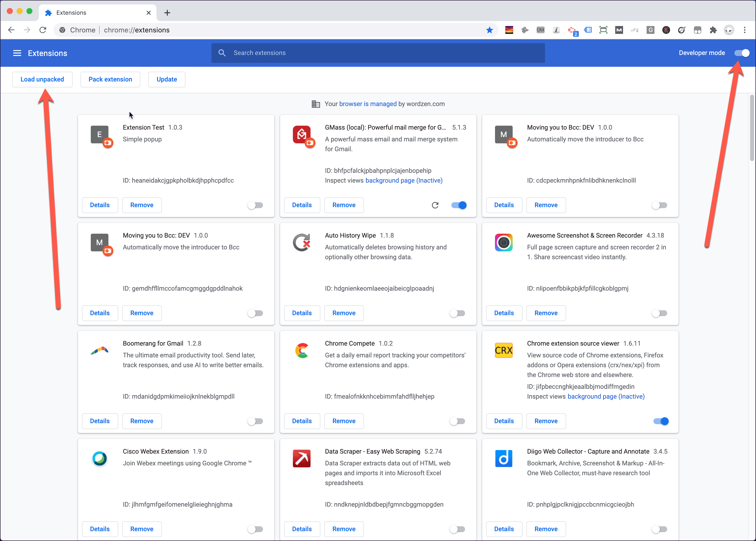
Task: Expand Extension Test details panel
Action: [x=100, y=205]
